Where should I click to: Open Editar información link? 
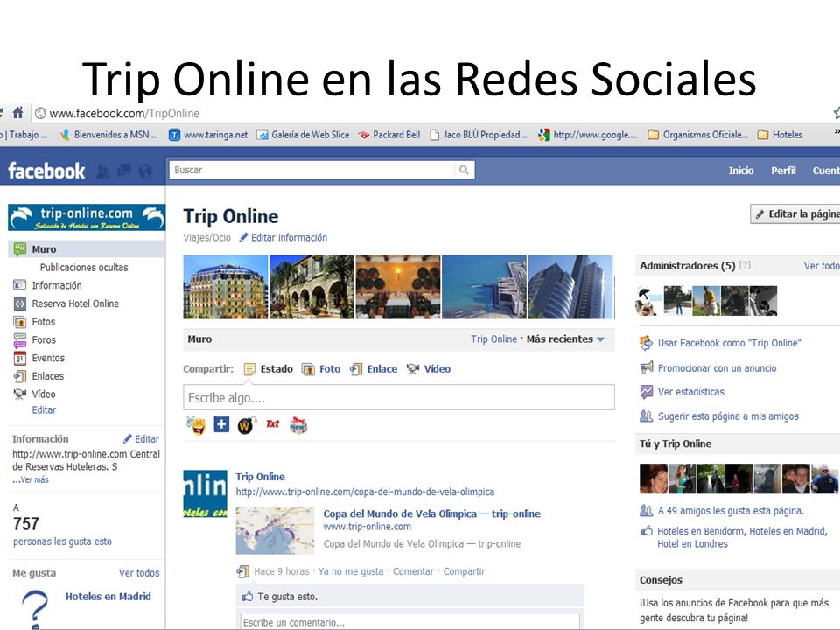tap(289, 237)
